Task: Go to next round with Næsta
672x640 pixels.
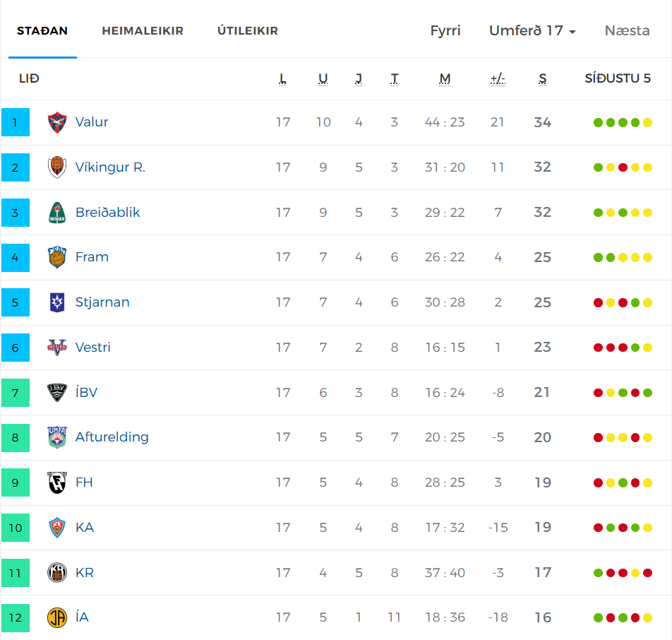Action: 627,30
